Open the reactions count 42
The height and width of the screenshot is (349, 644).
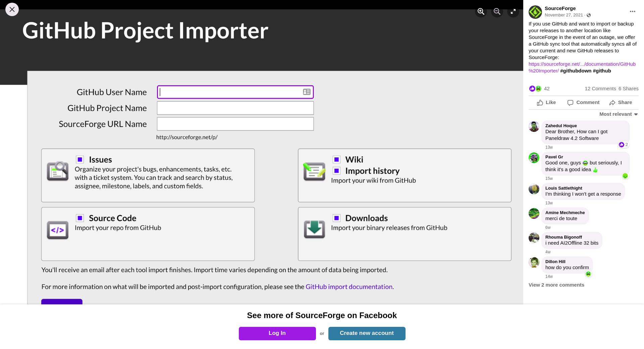point(547,89)
